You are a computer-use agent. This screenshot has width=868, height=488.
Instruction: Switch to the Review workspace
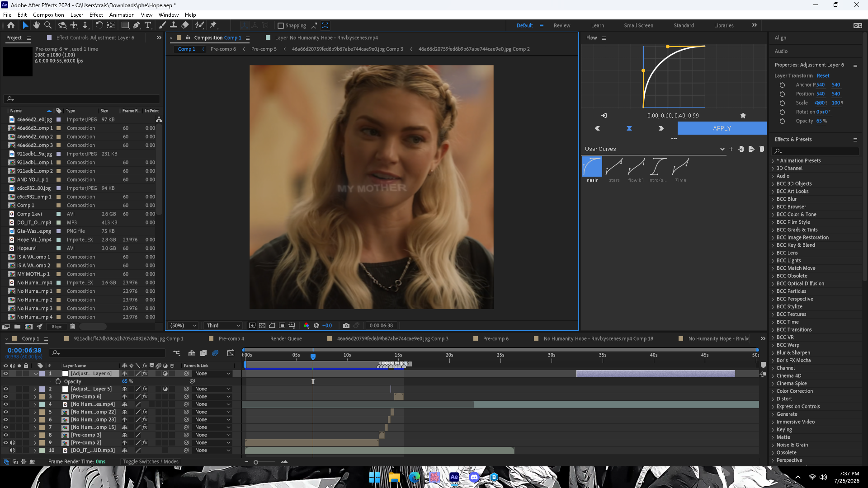click(562, 26)
